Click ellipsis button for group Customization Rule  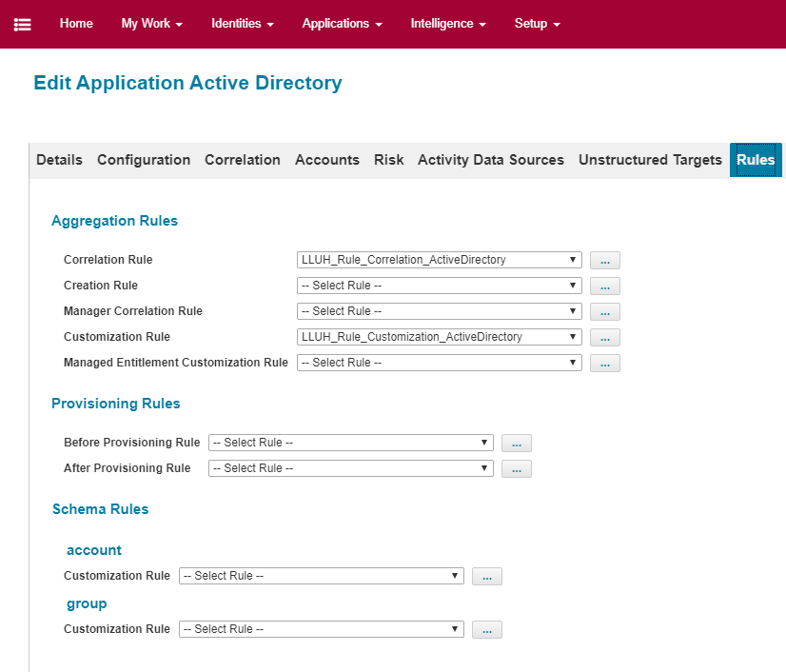tap(486, 629)
